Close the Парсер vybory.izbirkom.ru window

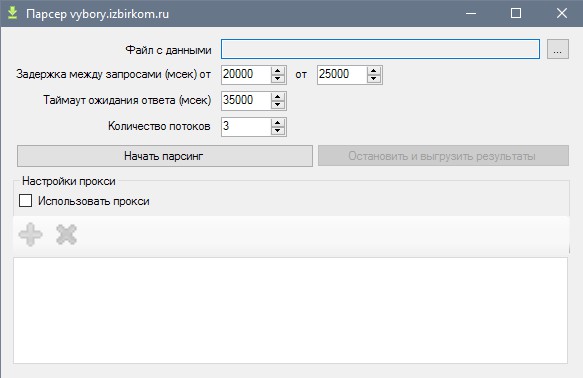coord(561,13)
